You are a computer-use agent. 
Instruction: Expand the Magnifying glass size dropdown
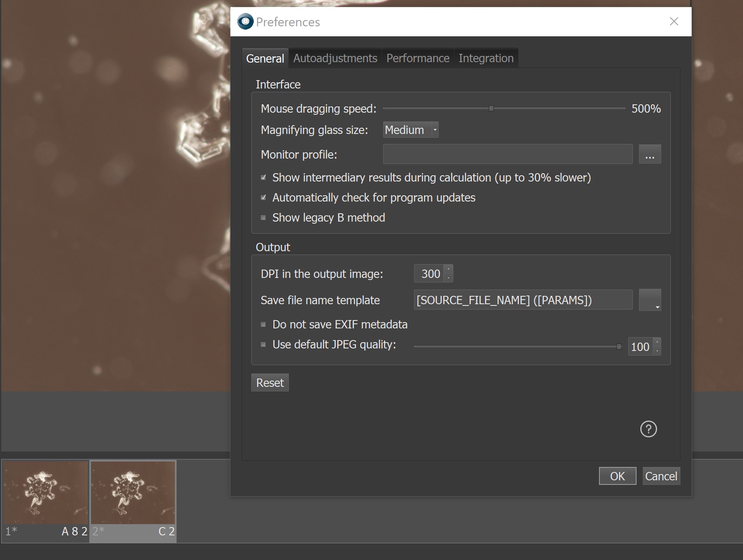tap(411, 130)
